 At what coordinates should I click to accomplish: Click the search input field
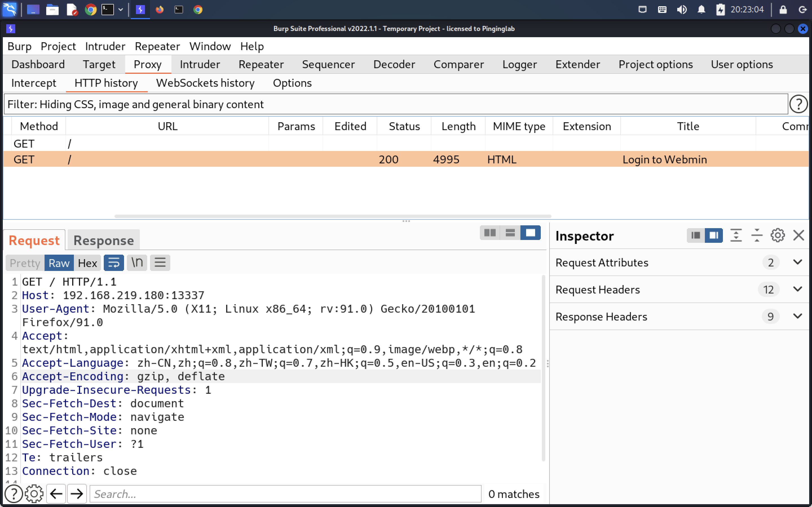pyautogui.click(x=285, y=493)
